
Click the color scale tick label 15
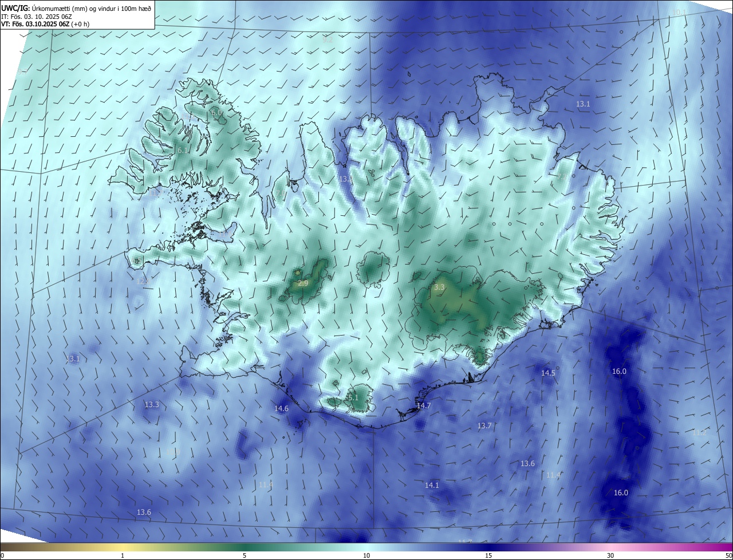pyautogui.click(x=488, y=555)
